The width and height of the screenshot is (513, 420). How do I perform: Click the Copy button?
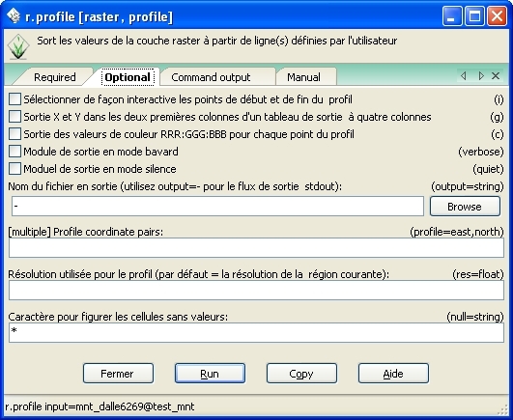point(301,374)
